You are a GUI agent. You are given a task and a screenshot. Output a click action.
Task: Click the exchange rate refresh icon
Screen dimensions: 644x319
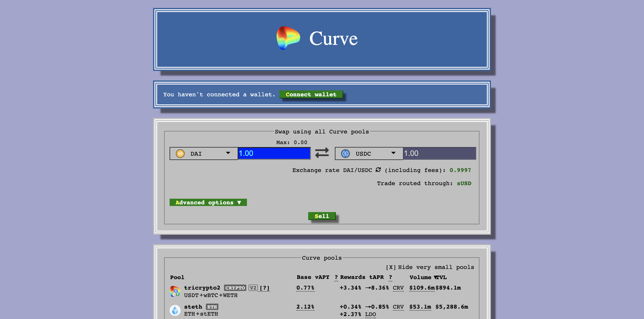click(378, 170)
